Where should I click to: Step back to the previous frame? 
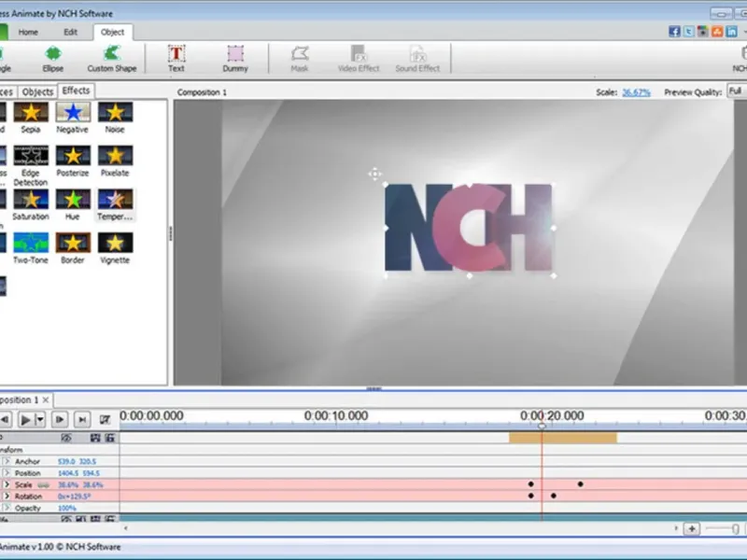coord(5,419)
